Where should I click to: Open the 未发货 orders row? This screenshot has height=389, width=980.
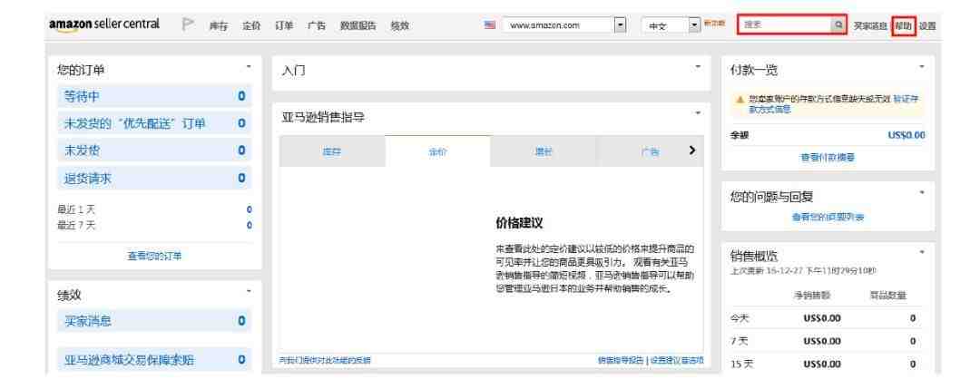click(x=154, y=151)
